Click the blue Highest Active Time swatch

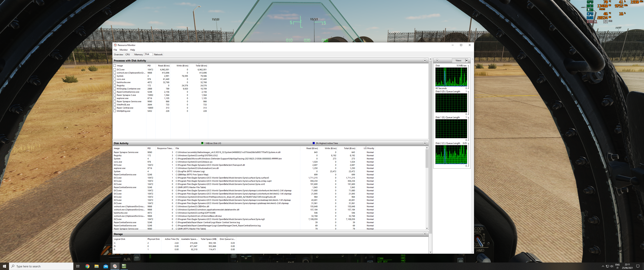314,143
